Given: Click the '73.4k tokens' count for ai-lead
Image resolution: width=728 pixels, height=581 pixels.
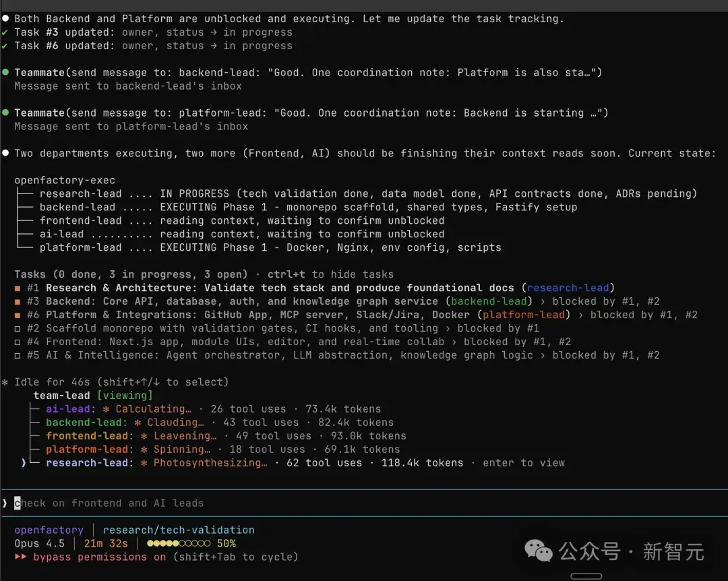Looking at the screenshot, I should (343, 408).
